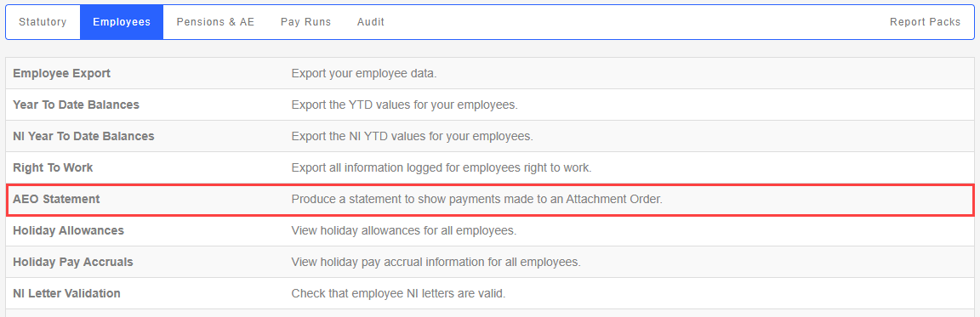The width and height of the screenshot is (980, 317).
Task: Click 'Check that employee NI letters' text
Action: (398, 293)
